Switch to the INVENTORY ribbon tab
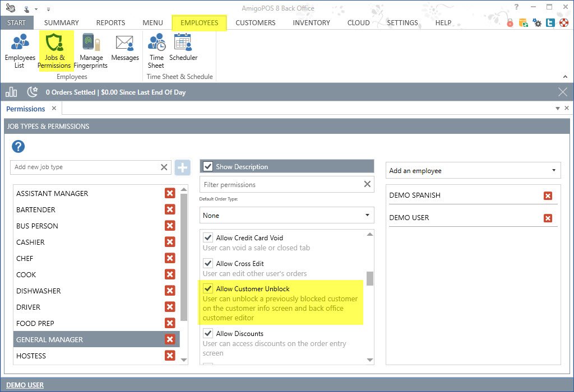The width and height of the screenshot is (574, 392). 311,23
